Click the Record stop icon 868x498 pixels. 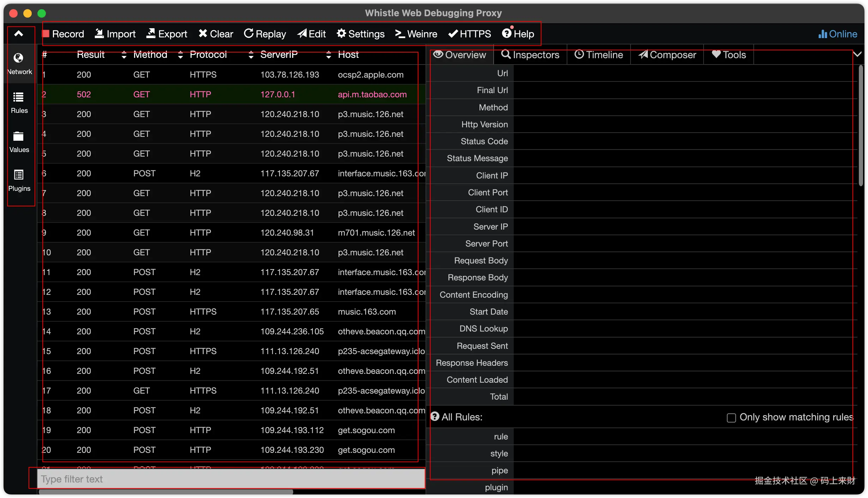pyautogui.click(x=46, y=34)
